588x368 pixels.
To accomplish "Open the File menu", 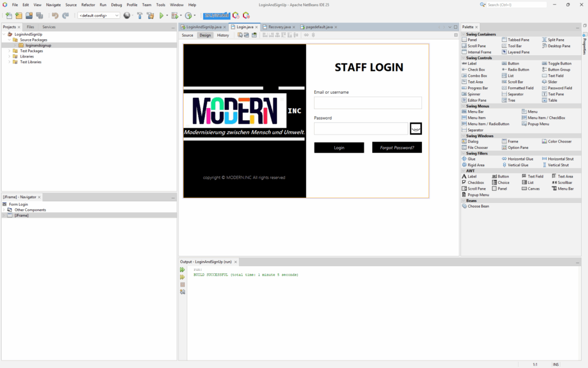I will tap(15, 5).
